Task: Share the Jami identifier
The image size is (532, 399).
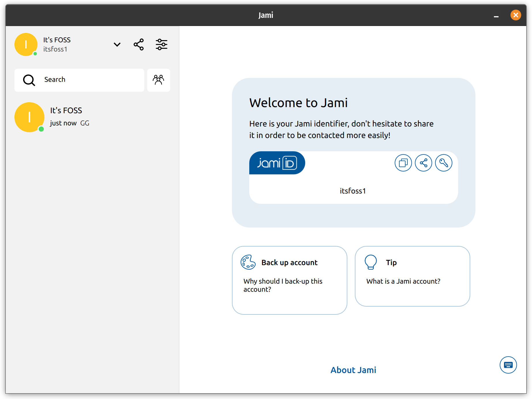Action: [423, 163]
